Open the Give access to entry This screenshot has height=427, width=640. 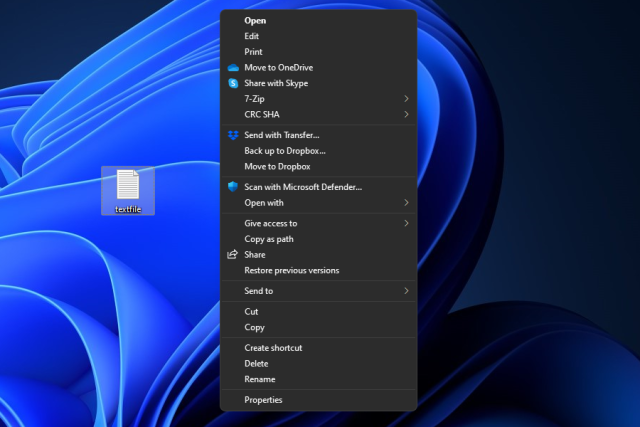[x=318, y=223]
